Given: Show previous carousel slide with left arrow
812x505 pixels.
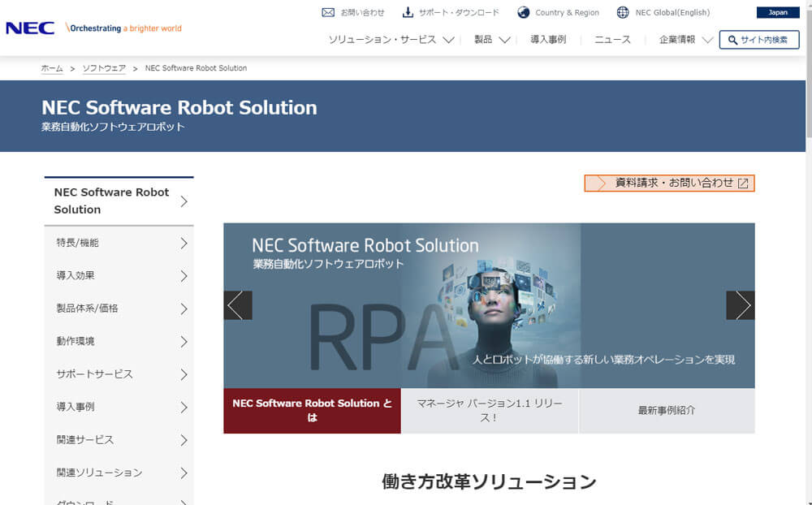Looking at the screenshot, I should pyautogui.click(x=238, y=305).
